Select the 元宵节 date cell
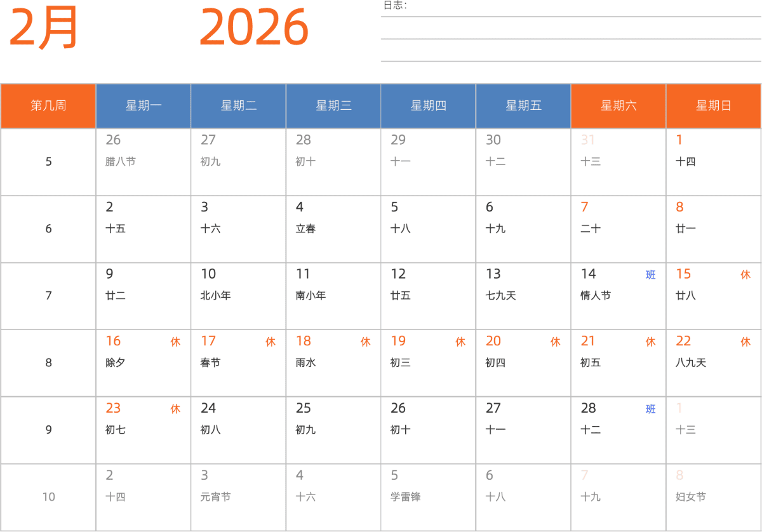This screenshot has height=532, width=762. (x=239, y=498)
